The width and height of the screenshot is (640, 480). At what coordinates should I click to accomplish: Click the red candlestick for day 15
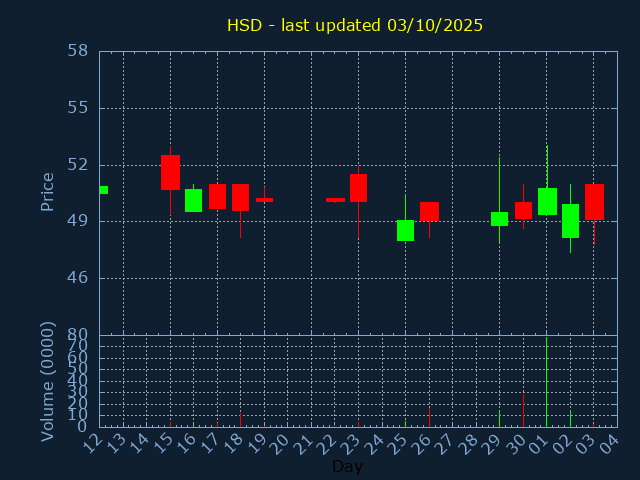pyautogui.click(x=170, y=172)
